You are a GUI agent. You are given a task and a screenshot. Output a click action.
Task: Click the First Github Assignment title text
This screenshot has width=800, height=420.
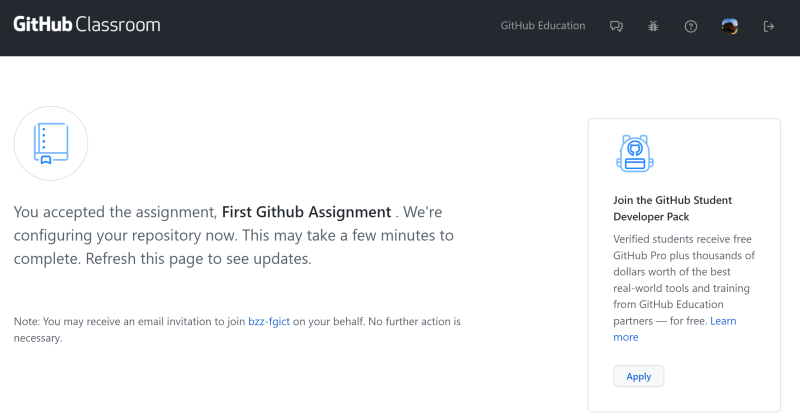[x=306, y=212]
